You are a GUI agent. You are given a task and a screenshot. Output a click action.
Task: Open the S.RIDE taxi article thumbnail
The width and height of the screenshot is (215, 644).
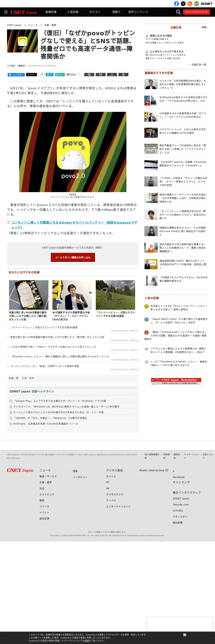(151, 181)
